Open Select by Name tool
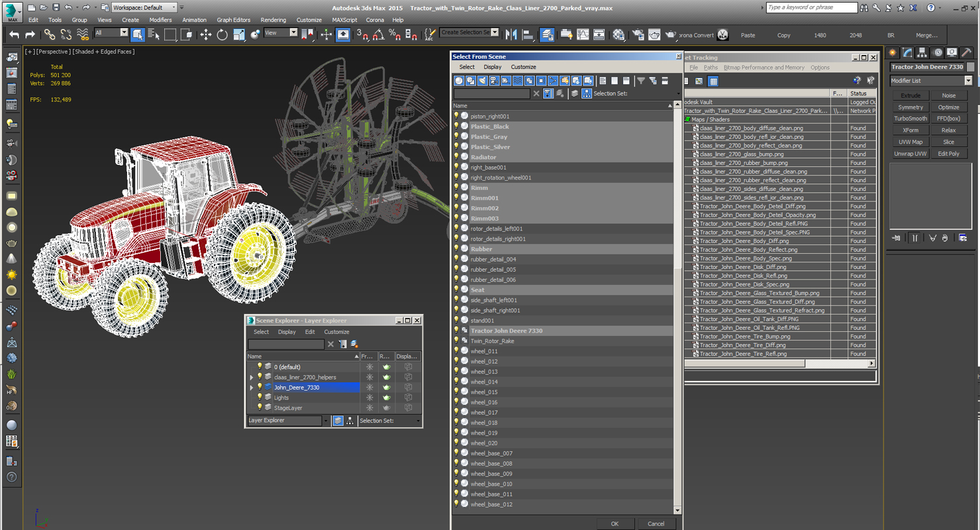 tap(154, 34)
